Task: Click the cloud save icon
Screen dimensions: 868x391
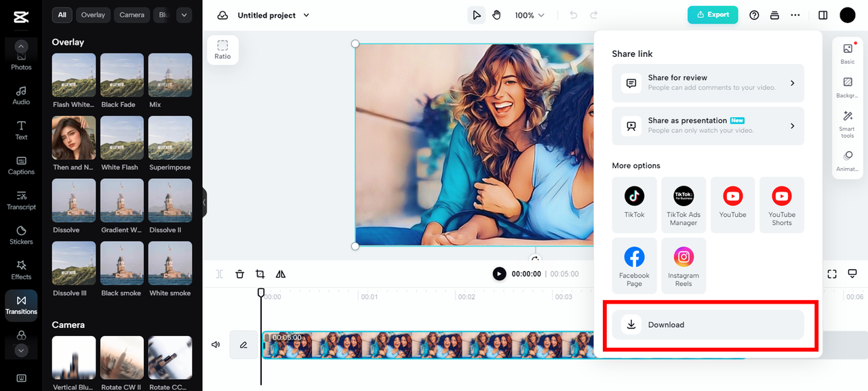Action: point(222,15)
